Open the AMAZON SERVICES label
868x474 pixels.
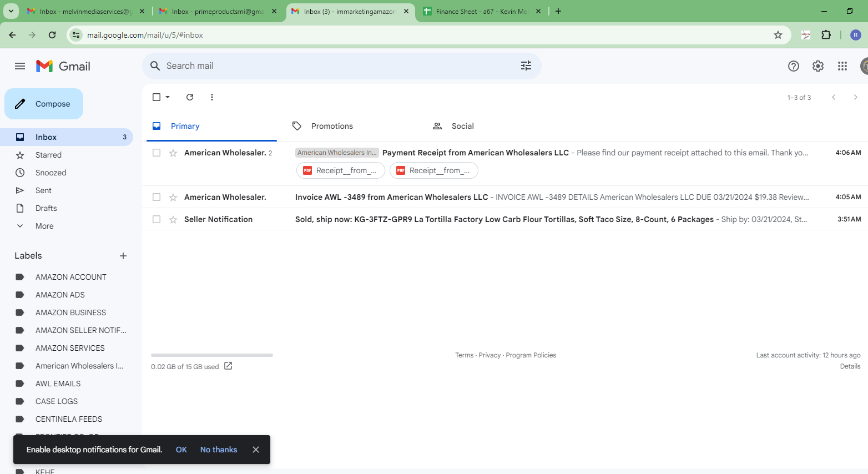click(x=70, y=348)
